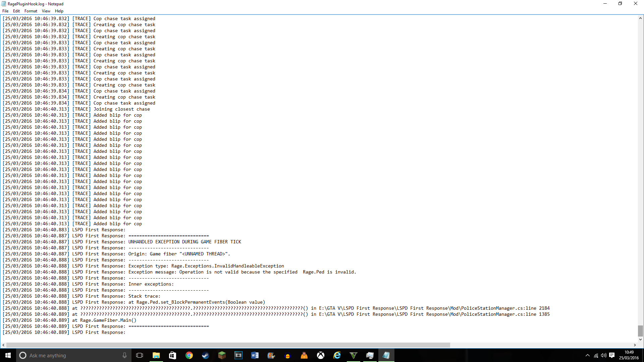Open the Xbox app from the taskbar

[321, 355]
